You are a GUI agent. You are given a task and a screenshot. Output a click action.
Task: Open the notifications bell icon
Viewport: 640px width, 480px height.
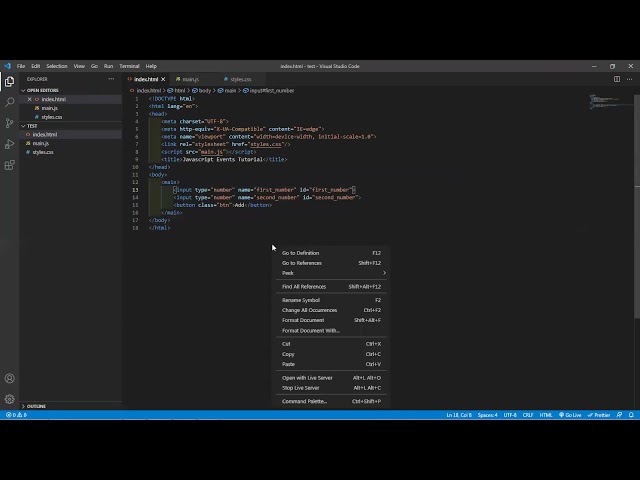[x=631, y=415]
